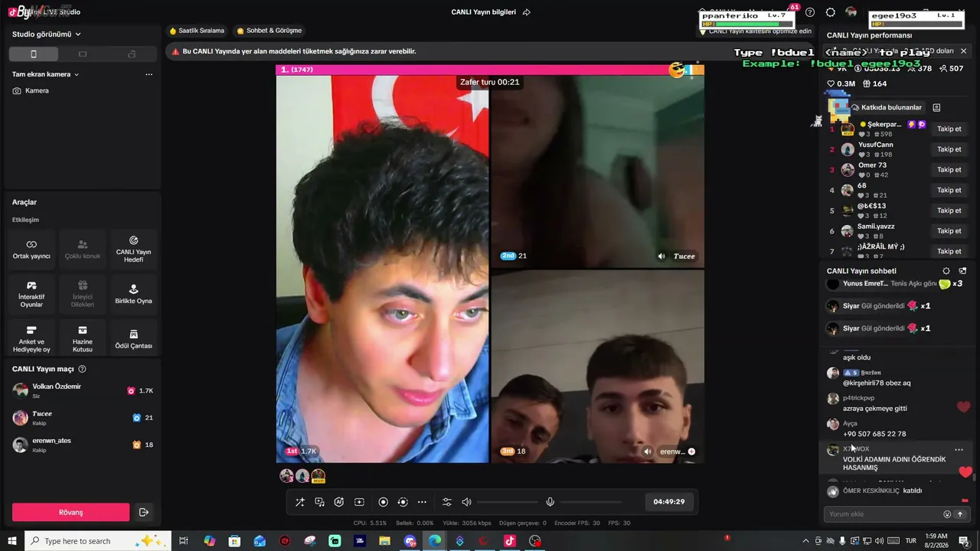Screen dimensions: 980x551
Task: Open Ortak yayıncı tool
Action: (31, 249)
